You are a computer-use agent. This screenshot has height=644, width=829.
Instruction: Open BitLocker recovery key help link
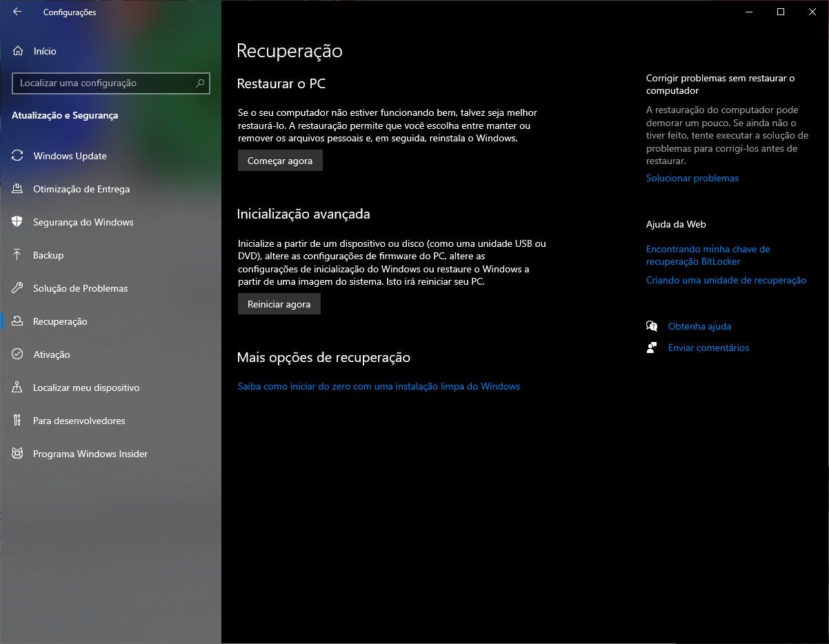click(708, 255)
